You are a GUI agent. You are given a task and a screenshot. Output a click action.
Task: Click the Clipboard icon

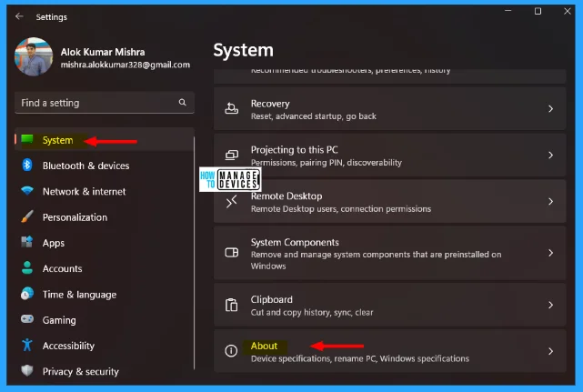pyautogui.click(x=231, y=305)
